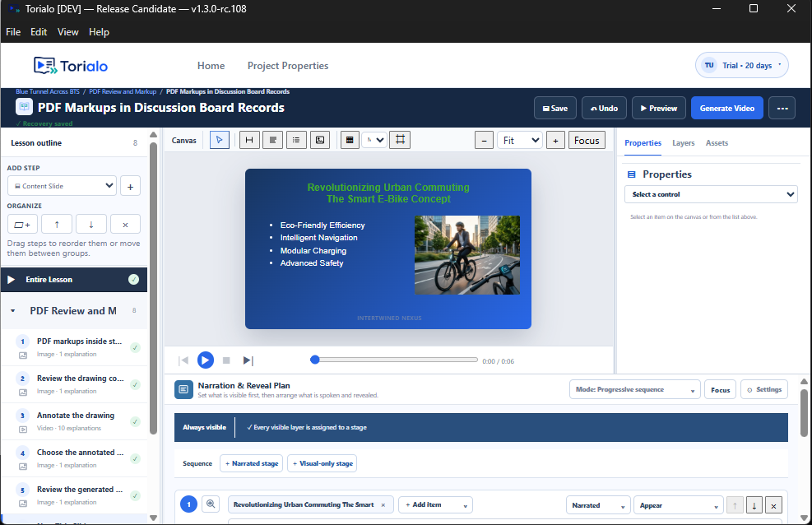Screen dimensions: 812x525
Task: Click the playback progress slider handle
Action: pyautogui.click(x=314, y=360)
